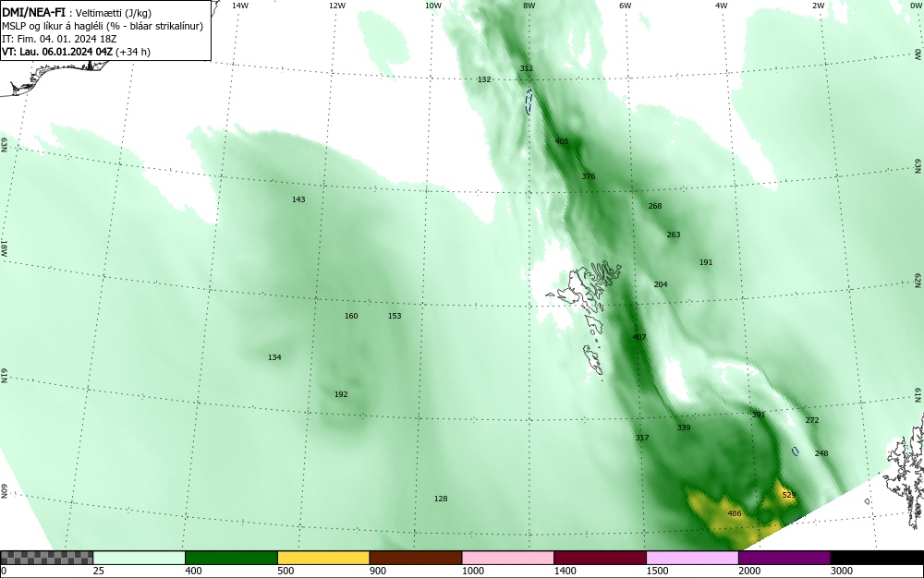
Task: Click the 529 value in yellow area
Action: click(789, 495)
